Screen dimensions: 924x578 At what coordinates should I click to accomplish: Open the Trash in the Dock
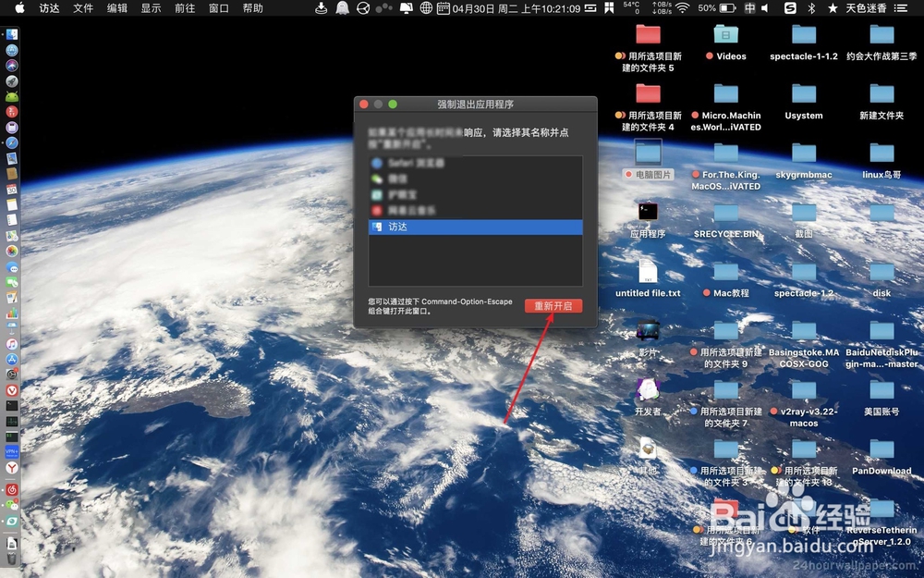(x=12, y=558)
